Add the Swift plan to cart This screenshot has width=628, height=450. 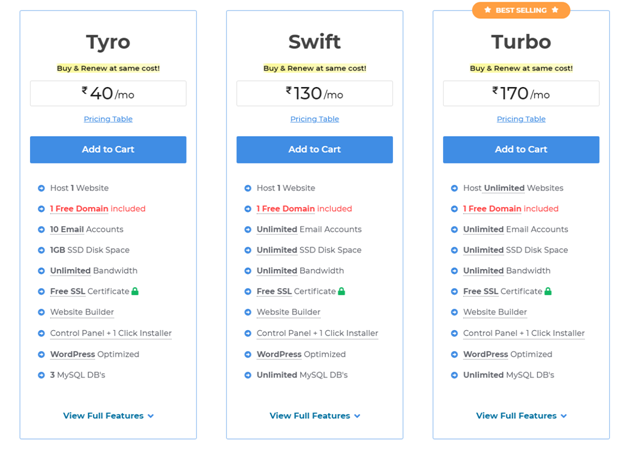click(314, 149)
